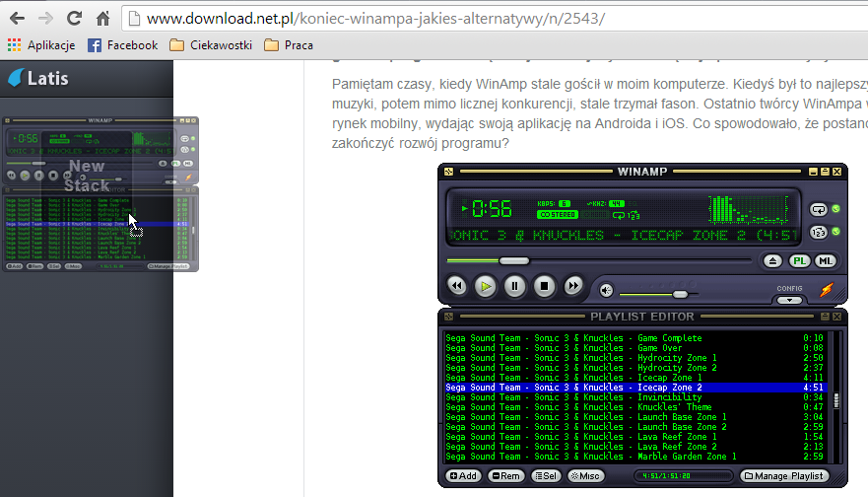The width and height of the screenshot is (868, 497).
Task: Go back with browser back arrow
Action: click(17, 19)
